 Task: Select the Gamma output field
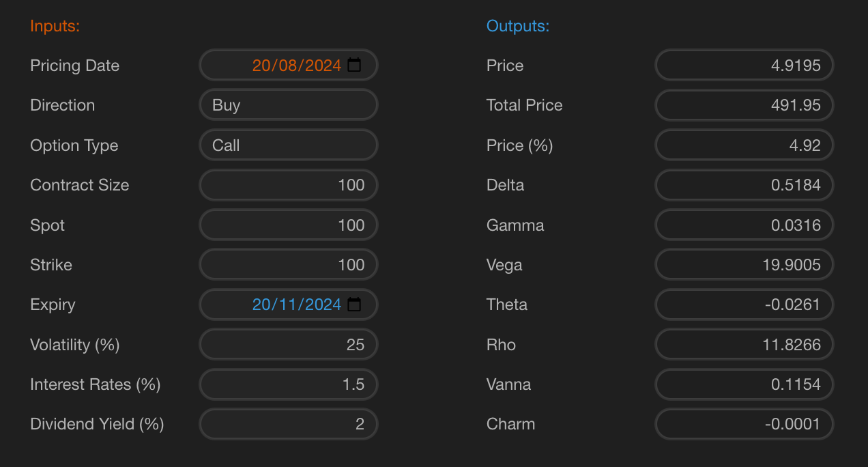click(x=744, y=225)
